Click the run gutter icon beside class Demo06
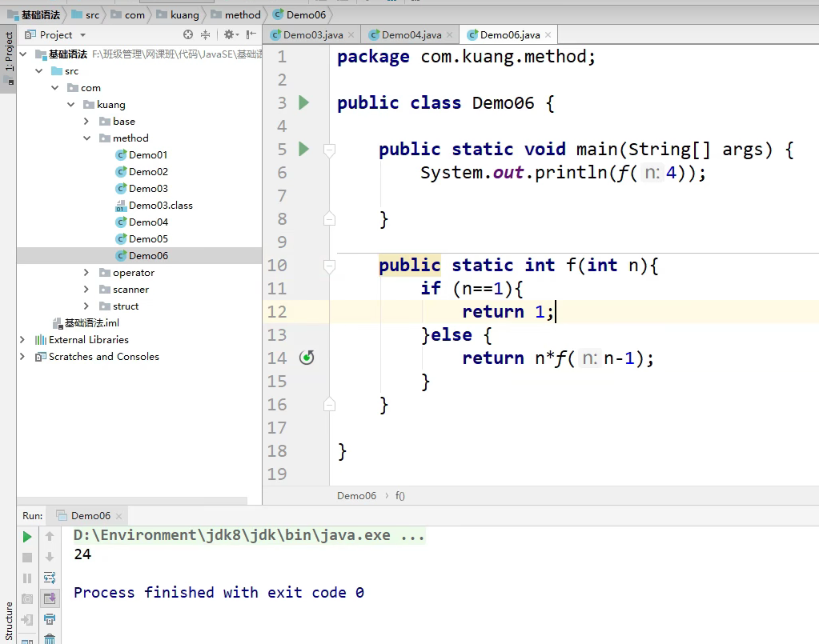This screenshot has width=819, height=644. [303, 102]
